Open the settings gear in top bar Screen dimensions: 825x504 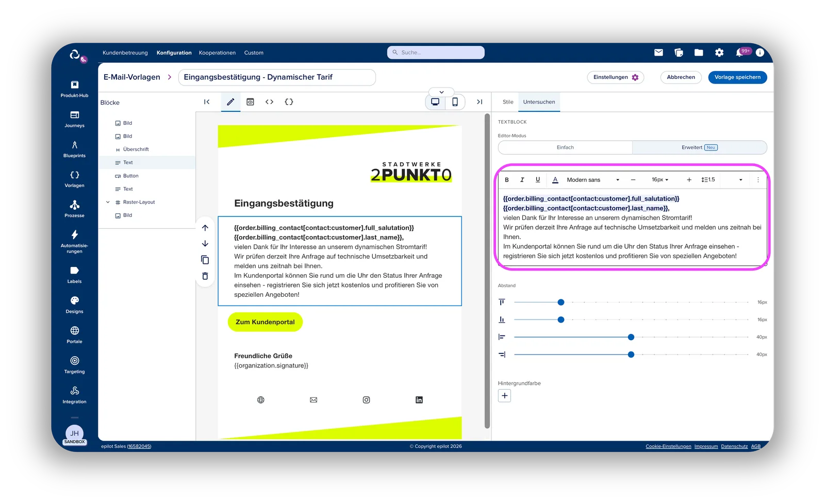click(x=719, y=53)
